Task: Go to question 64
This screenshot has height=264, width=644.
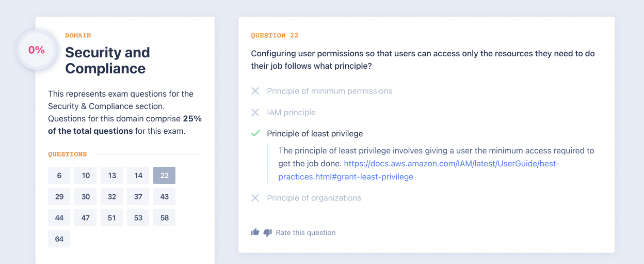Action: [x=59, y=239]
